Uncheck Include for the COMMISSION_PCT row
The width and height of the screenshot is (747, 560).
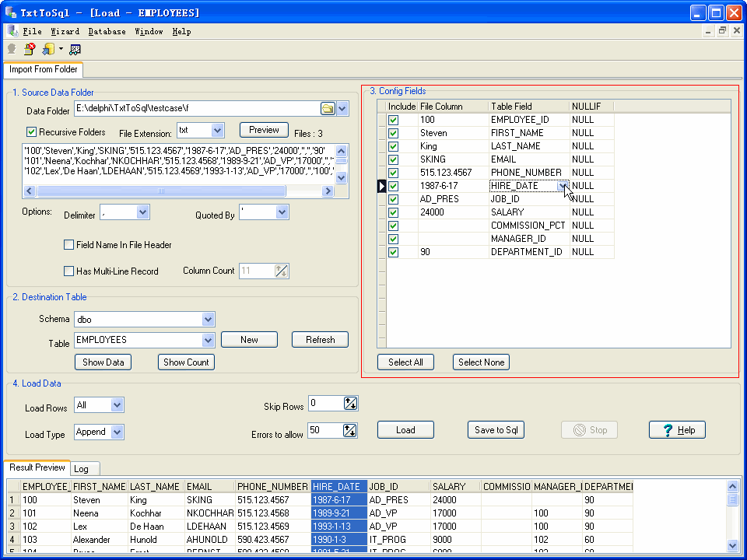pyautogui.click(x=393, y=226)
